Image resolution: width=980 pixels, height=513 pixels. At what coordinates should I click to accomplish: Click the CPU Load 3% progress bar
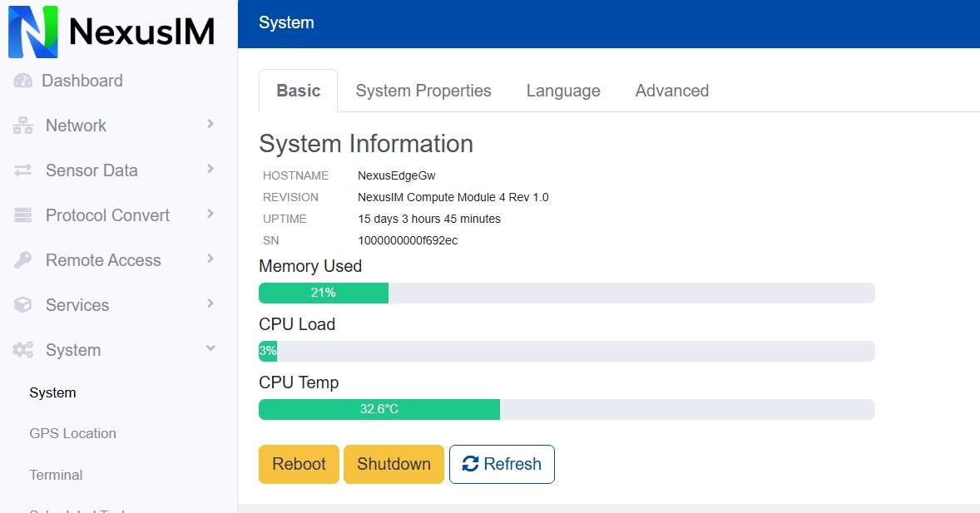[x=567, y=351]
